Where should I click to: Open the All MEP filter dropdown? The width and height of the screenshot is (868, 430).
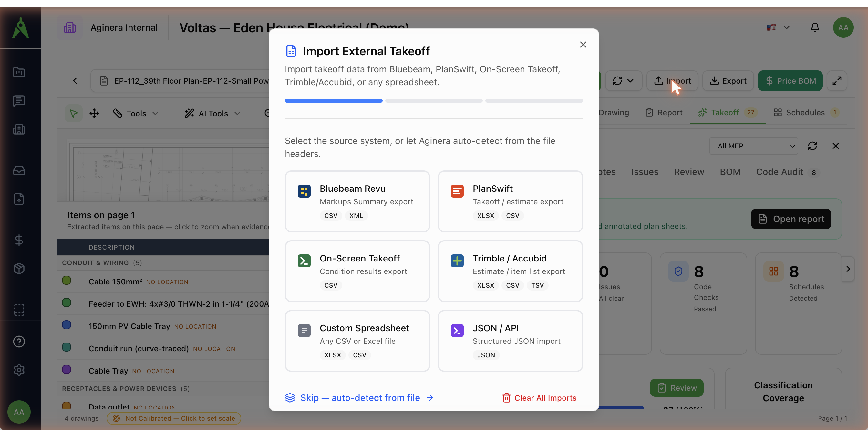tap(753, 146)
